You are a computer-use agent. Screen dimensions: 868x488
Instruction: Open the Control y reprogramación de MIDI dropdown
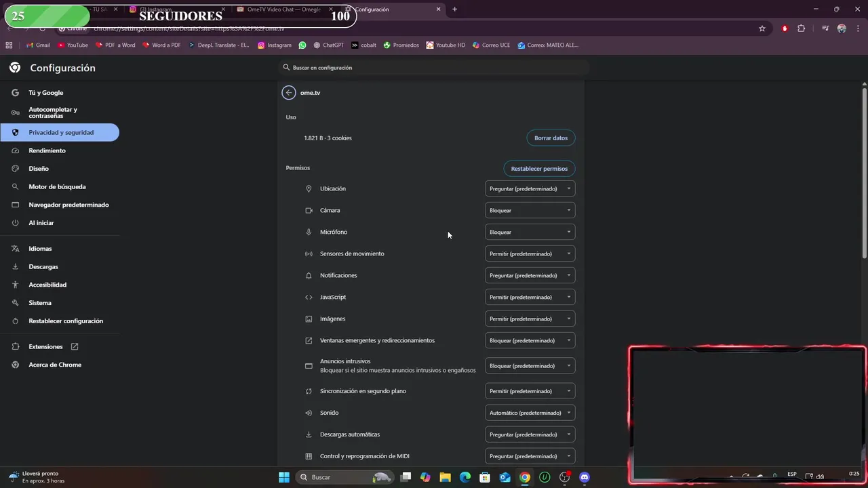point(530,456)
